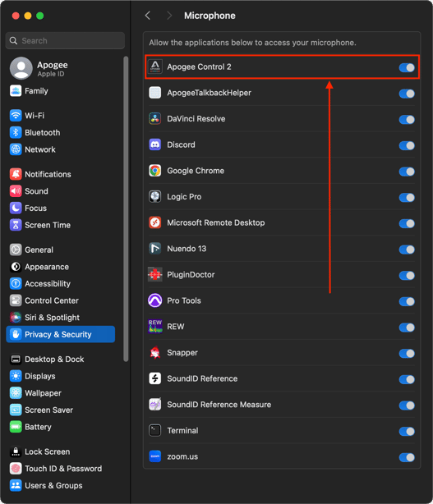The height and width of the screenshot is (504, 433).
Task: Click the Bluetooth icon in sidebar
Action: [16, 132]
